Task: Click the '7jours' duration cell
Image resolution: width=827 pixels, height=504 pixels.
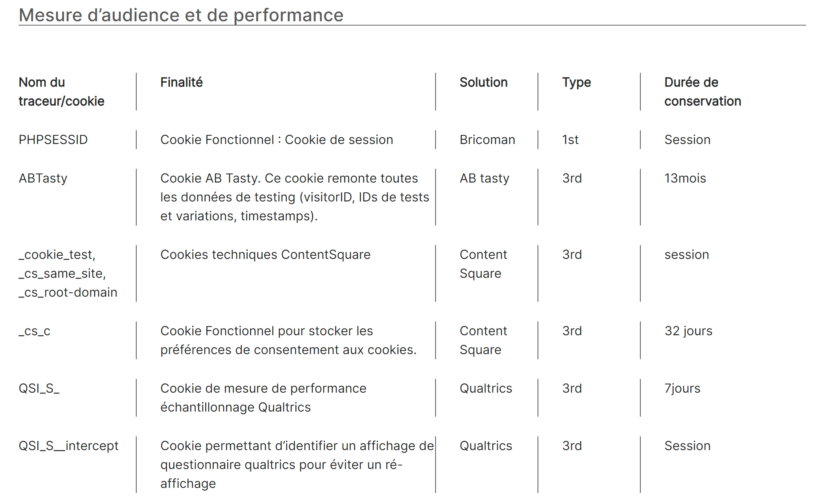Action: [682, 388]
